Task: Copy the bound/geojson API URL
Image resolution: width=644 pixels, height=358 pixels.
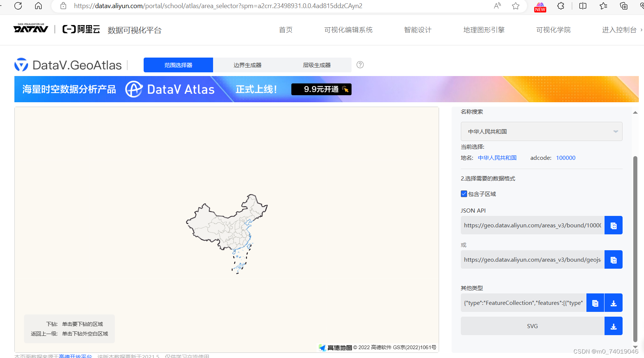Action: 613,259
